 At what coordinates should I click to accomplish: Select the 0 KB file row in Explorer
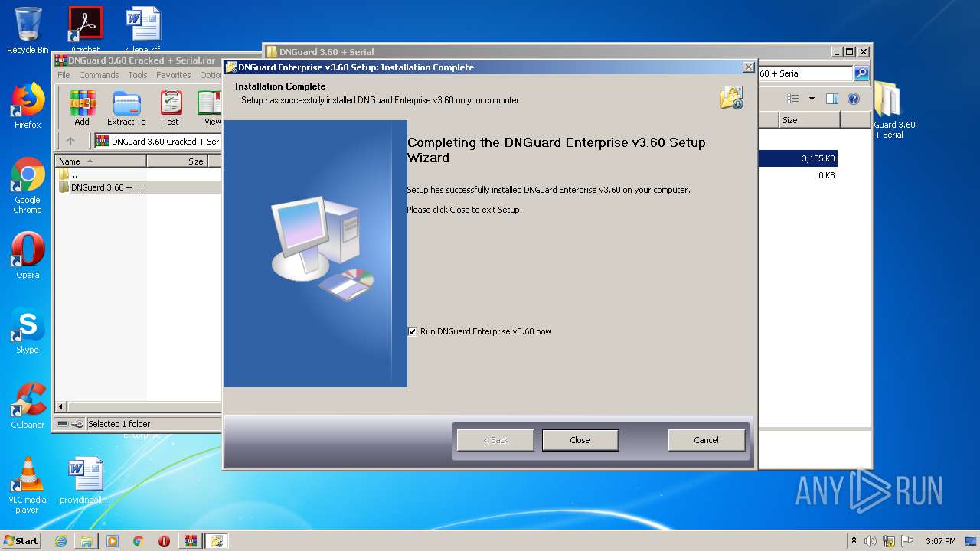tap(798, 175)
